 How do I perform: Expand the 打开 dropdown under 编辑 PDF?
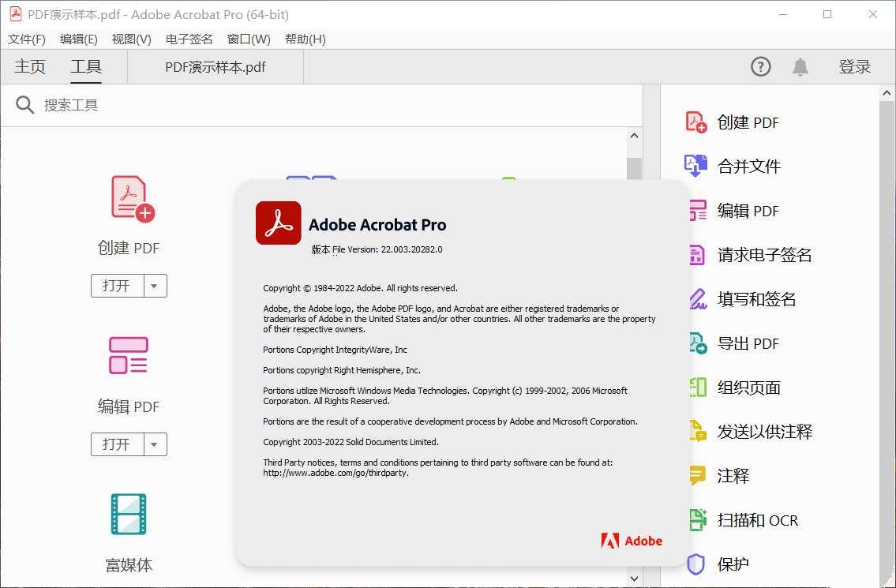[x=156, y=444]
